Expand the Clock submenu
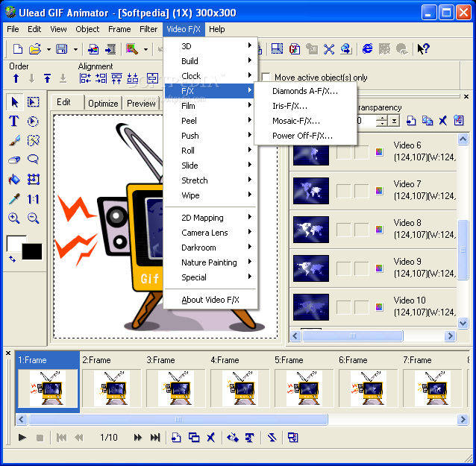Image resolution: width=476 pixels, height=466 pixels. tap(211, 75)
